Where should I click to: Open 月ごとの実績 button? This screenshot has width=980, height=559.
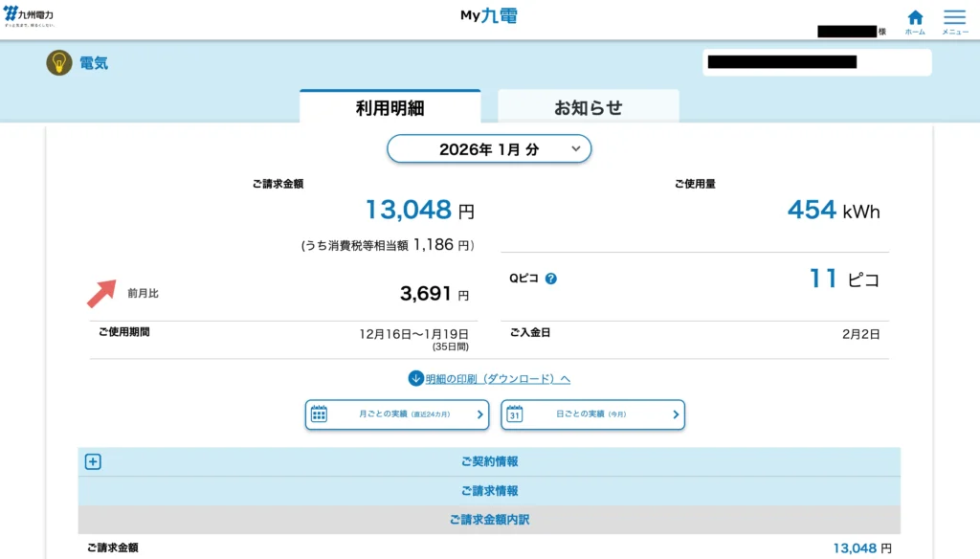397,414
